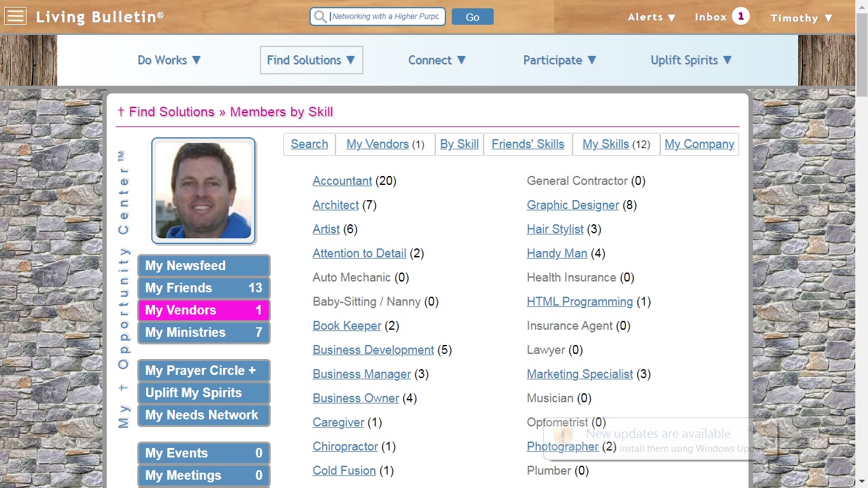
Task: Expand the Connect menu
Action: pos(437,60)
